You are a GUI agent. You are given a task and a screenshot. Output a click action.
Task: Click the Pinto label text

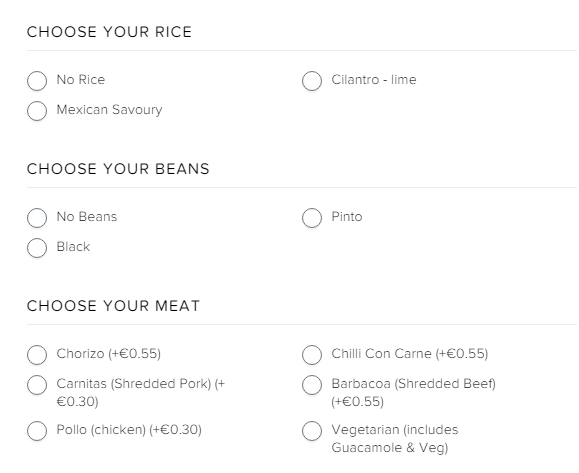[x=347, y=216]
